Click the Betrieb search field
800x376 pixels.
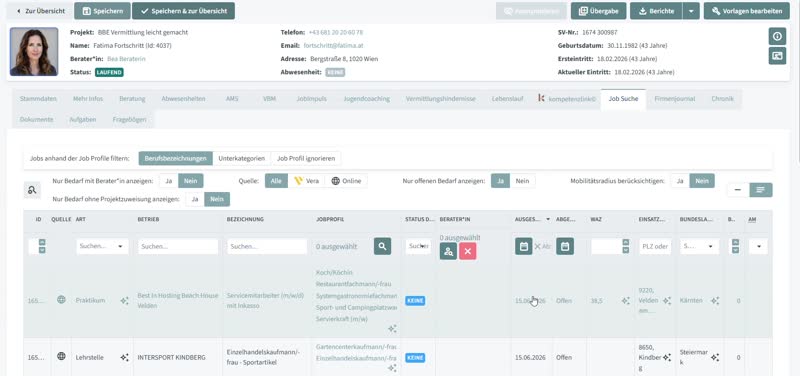[x=178, y=246]
